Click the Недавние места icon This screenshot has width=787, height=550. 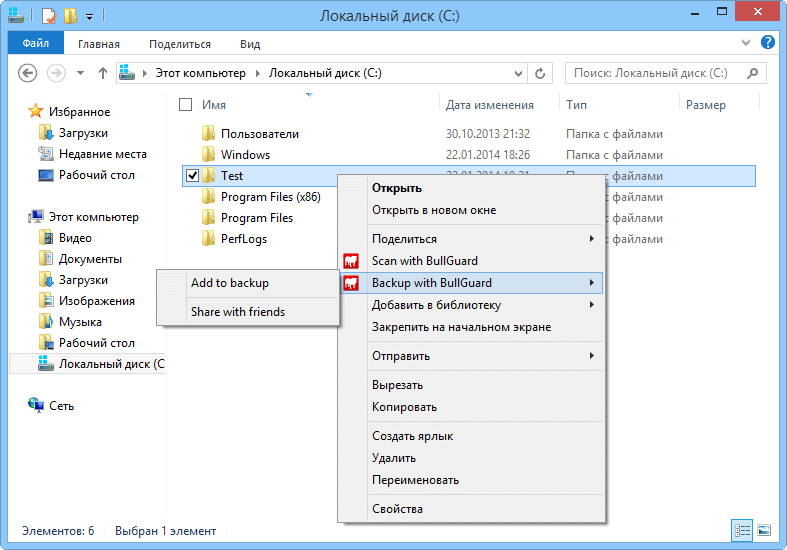pos(46,154)
